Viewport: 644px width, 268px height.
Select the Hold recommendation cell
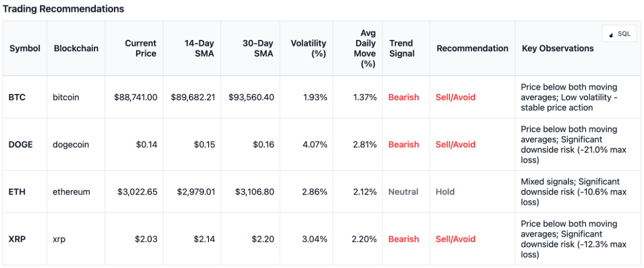[x=445, y=192]
